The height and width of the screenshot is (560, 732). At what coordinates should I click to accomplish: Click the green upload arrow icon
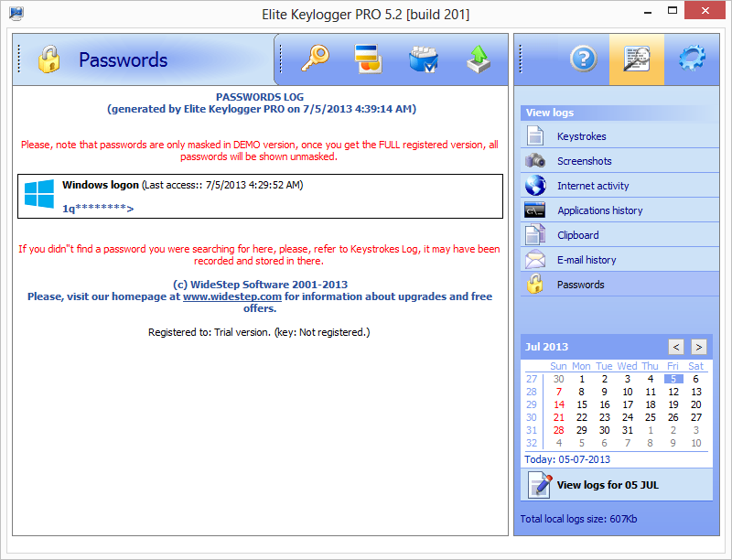pyautogui.click(x=477, y=59)
